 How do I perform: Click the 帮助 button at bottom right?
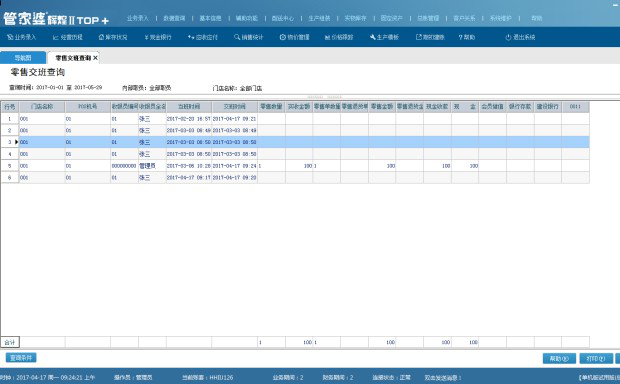click(559, 358)
